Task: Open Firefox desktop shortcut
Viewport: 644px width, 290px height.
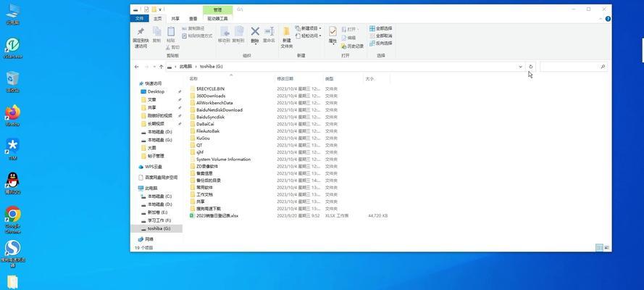Action: pos(13,115)
